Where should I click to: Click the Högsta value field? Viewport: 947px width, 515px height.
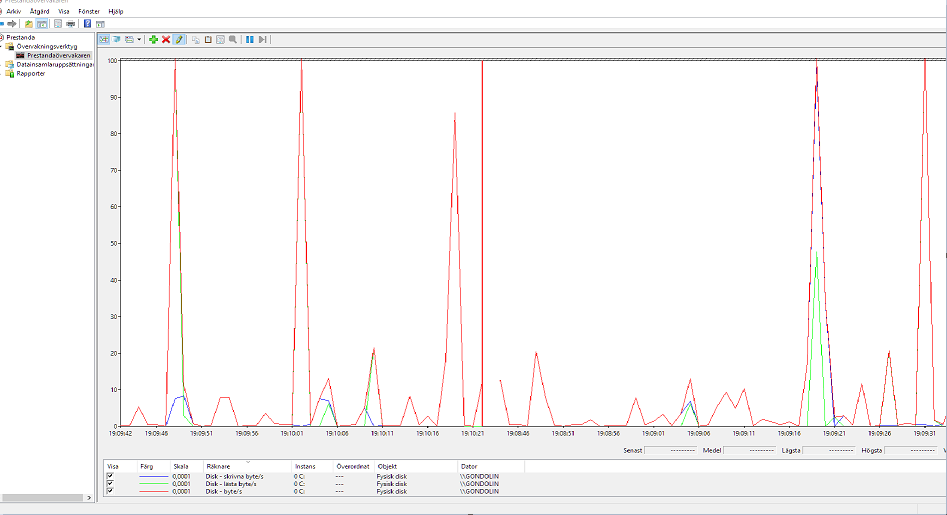coord(911,450)
